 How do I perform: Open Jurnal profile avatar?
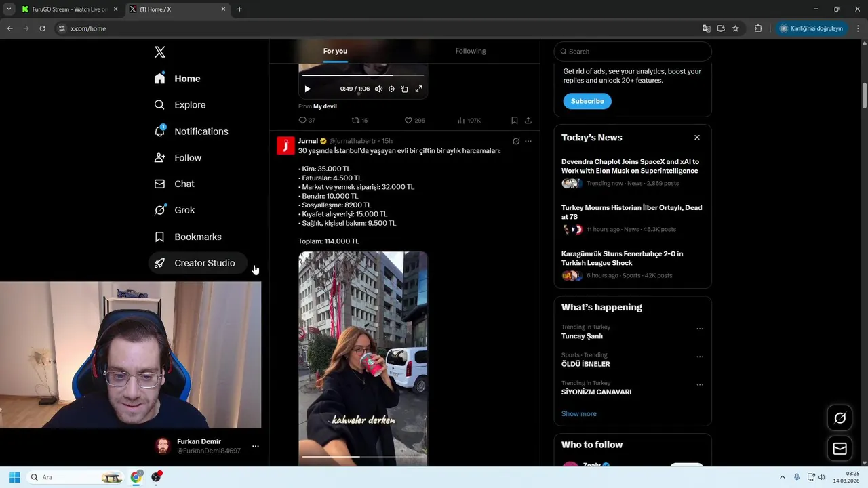point(285,146)
